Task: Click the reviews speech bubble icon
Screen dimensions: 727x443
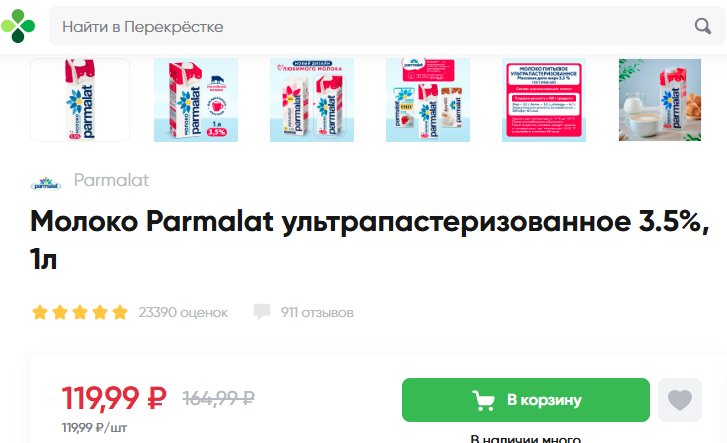Action: 262,312
